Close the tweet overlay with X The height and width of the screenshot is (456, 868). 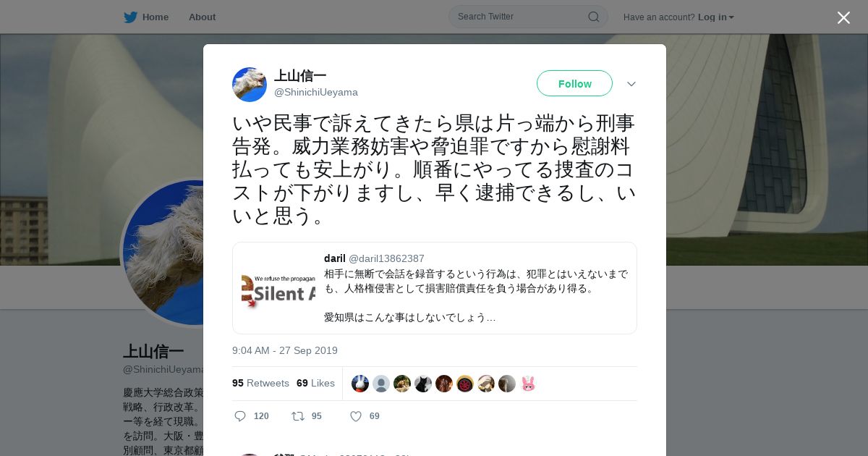point(843,17)
